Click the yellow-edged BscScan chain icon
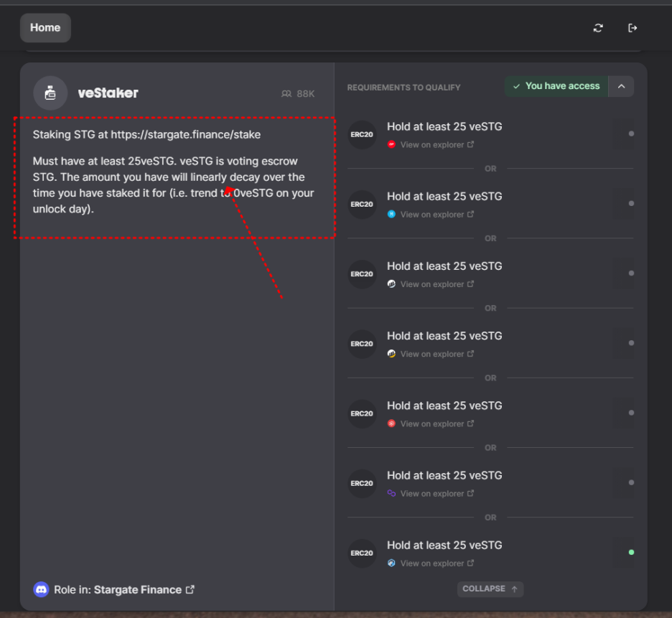The height and width of the screenshot is (618, 672). click(x=391, y=354)
